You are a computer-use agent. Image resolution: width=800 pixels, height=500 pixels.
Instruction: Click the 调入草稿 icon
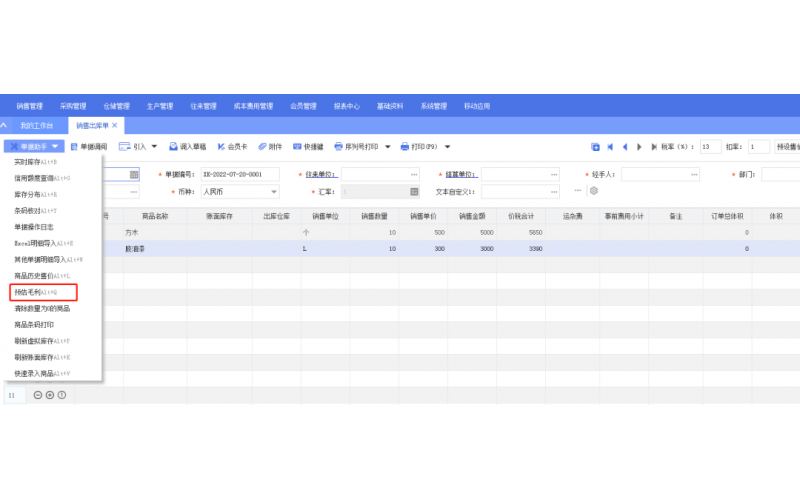click(x=173, y=146)
